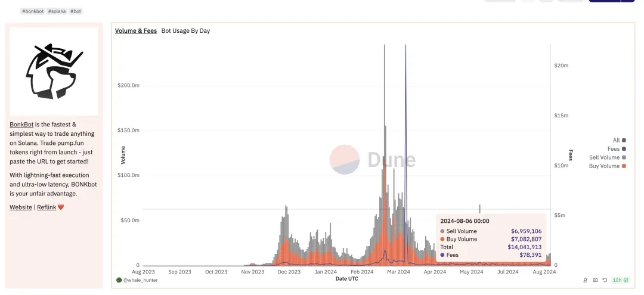Click the red heart icon next to Reflink
Viewport: 644px width, 295px height.
[x=61, y=207]
